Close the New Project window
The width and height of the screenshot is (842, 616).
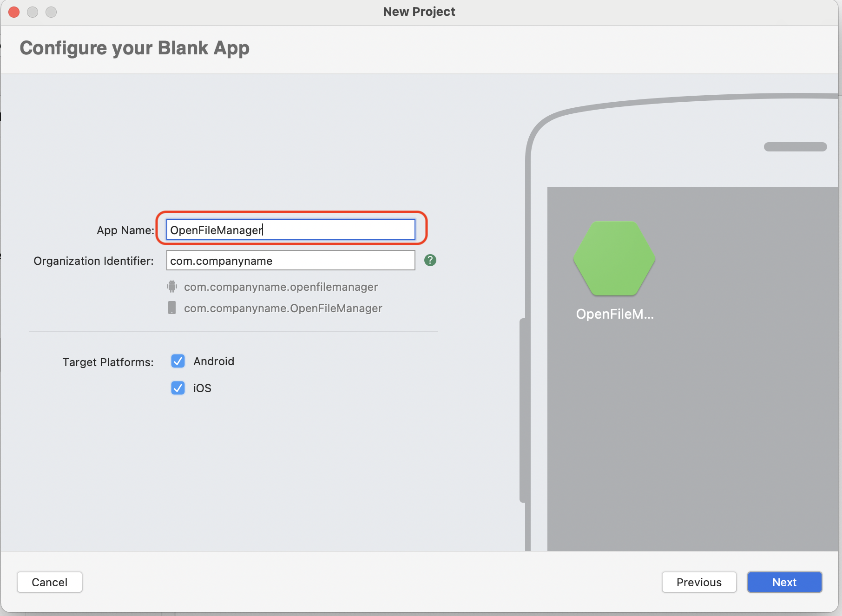tap(14, 12)
